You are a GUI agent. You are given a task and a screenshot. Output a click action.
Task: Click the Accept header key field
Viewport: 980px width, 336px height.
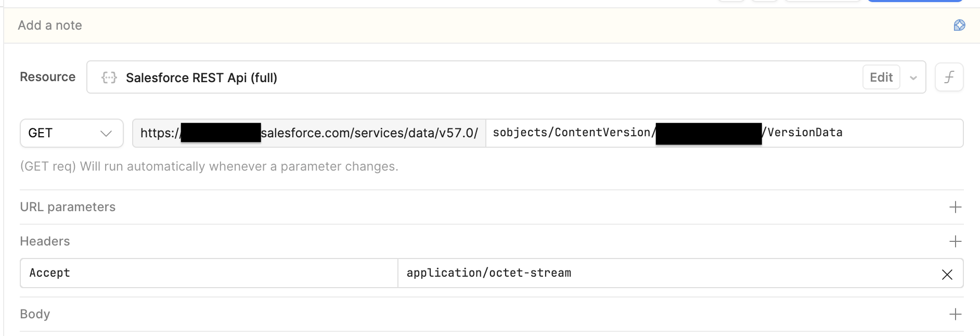(x=208, y=273)
